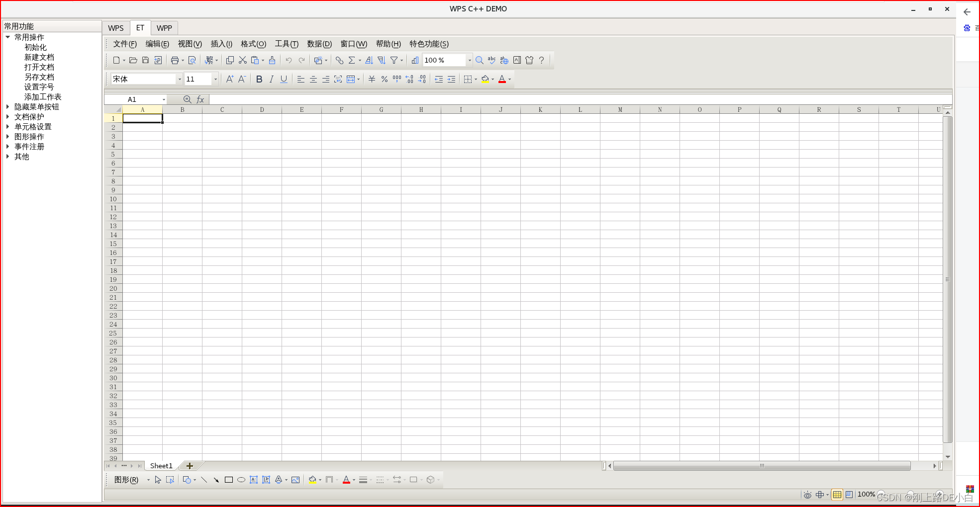Open the font name dropdown showing 宋体

pos(180,79)
